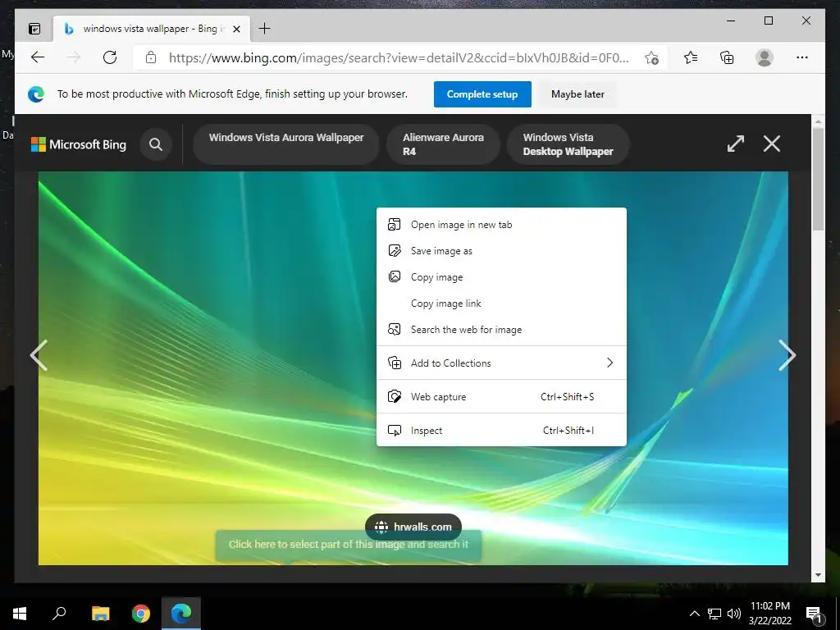Expand image to full screen view

pos(736,144)
